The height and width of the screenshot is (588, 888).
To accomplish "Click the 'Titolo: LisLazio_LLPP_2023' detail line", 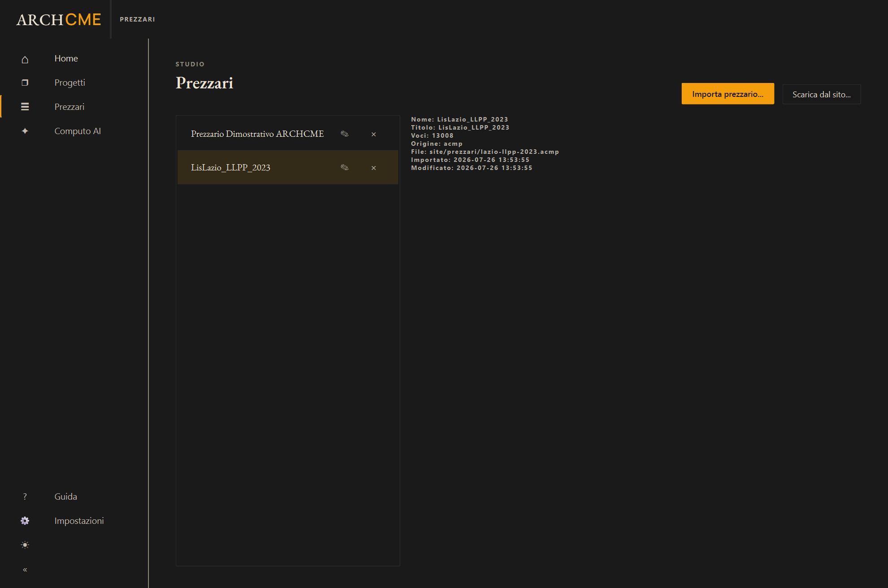I will tap(460, 127).
